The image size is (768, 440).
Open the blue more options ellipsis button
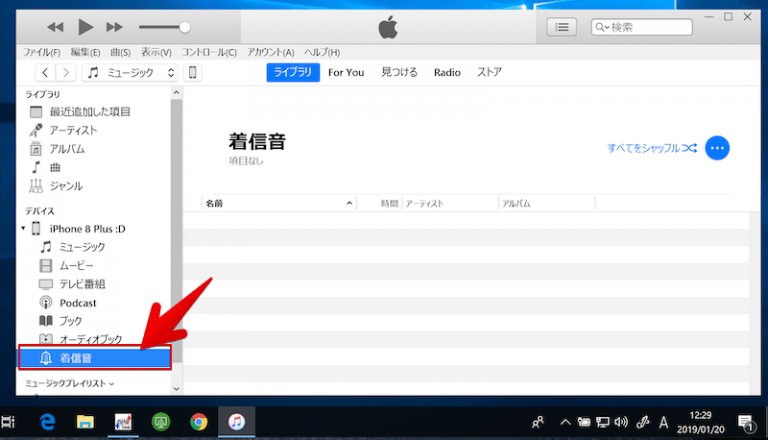pos(717,148)
